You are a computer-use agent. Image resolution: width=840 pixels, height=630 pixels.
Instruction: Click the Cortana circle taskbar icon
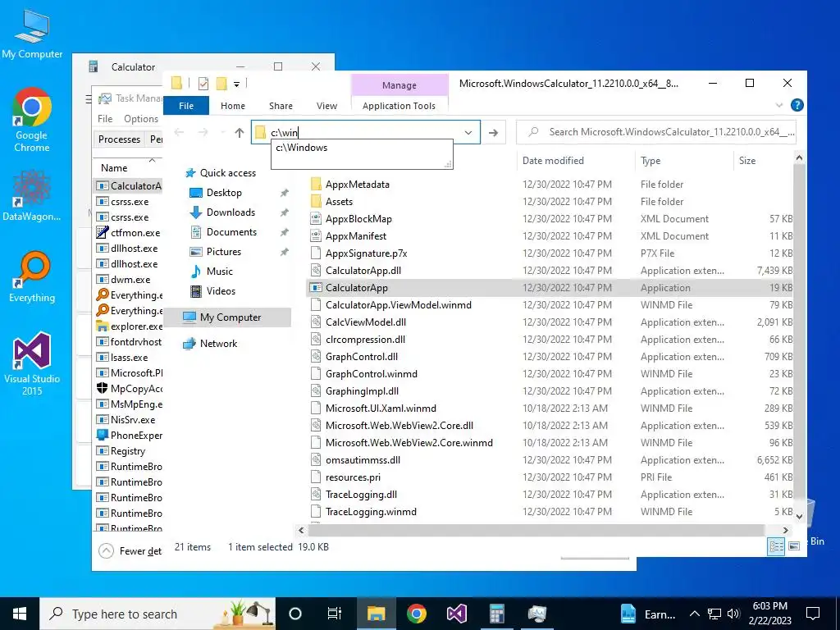pyautogui.click(x=295, y=614)
